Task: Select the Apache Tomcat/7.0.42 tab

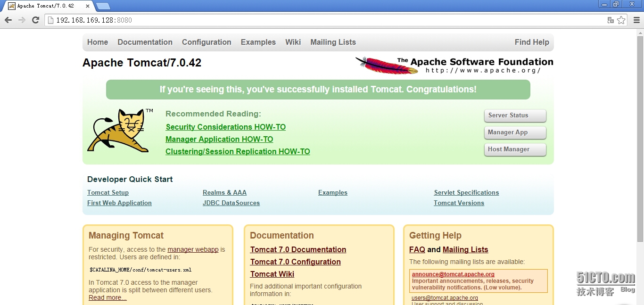Action: pos(47,6)
